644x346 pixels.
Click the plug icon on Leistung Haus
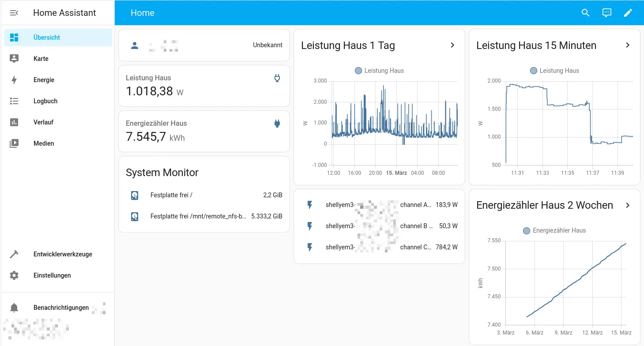click(277, 79)
